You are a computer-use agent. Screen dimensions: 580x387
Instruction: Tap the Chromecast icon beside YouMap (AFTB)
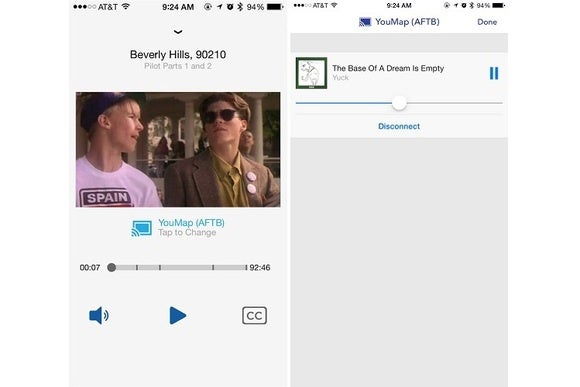[x=142, y=228]
